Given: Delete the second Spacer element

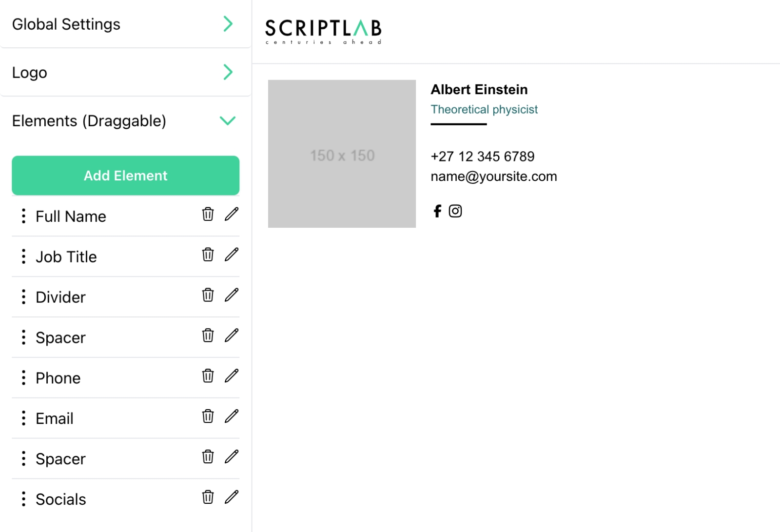Looking at the screenshot, I should (208, 457).
